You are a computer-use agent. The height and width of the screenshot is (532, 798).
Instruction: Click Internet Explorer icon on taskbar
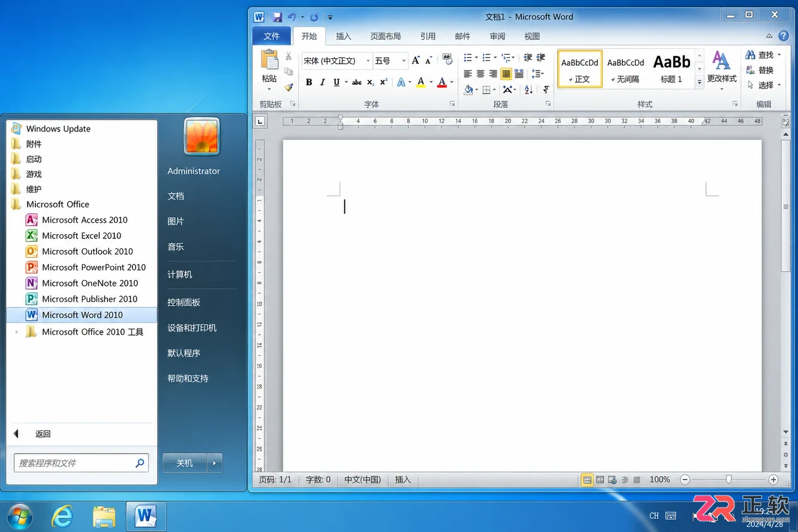[62, 516]
